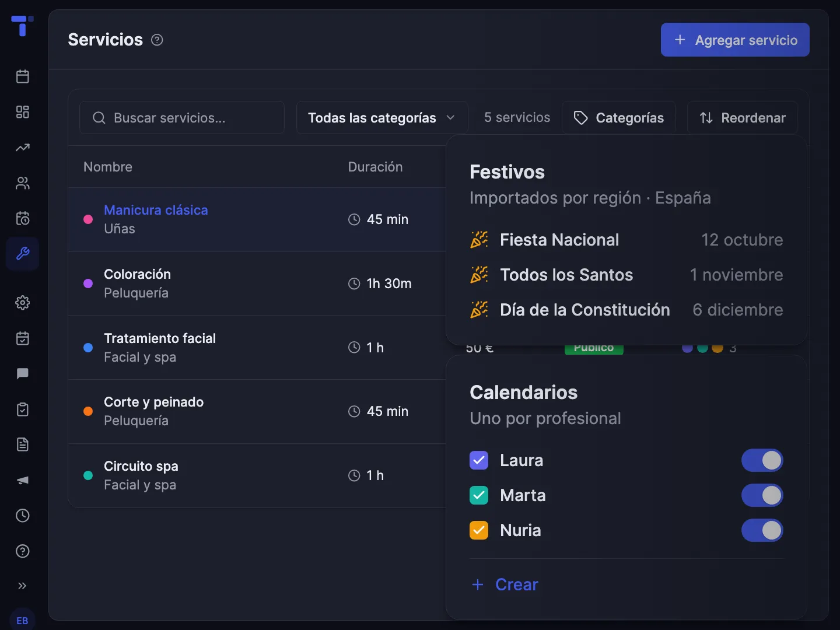
Task: Click pink color dot for Manicura clásica
Action: coord(88,219)
